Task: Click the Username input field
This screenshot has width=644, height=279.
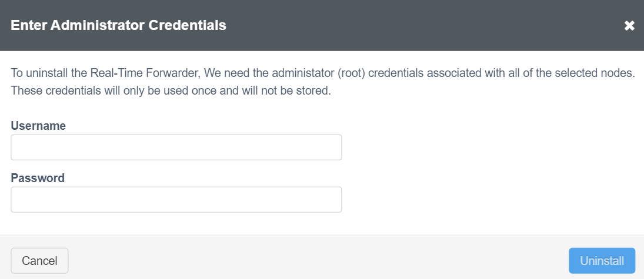Action: click(x=176, y=147)
